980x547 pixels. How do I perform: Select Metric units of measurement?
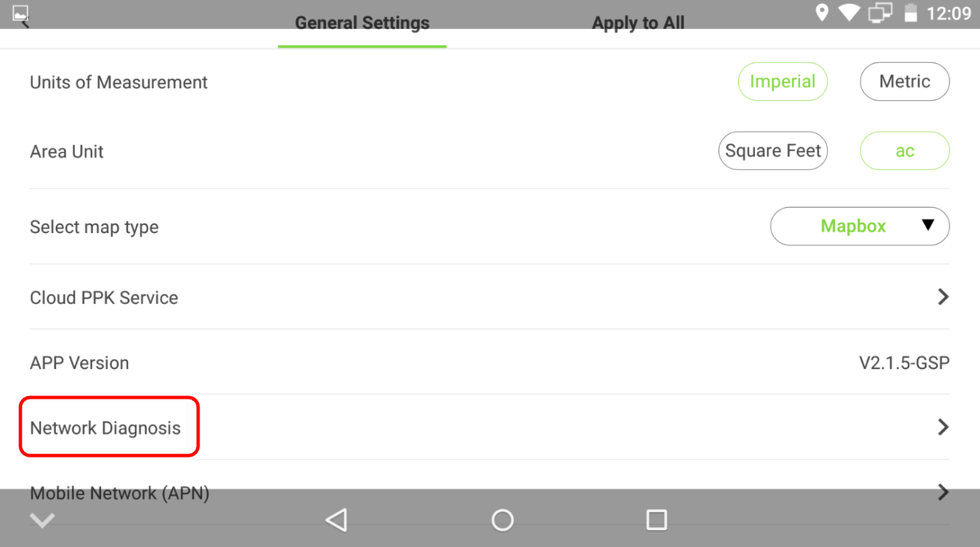point(905,82)
